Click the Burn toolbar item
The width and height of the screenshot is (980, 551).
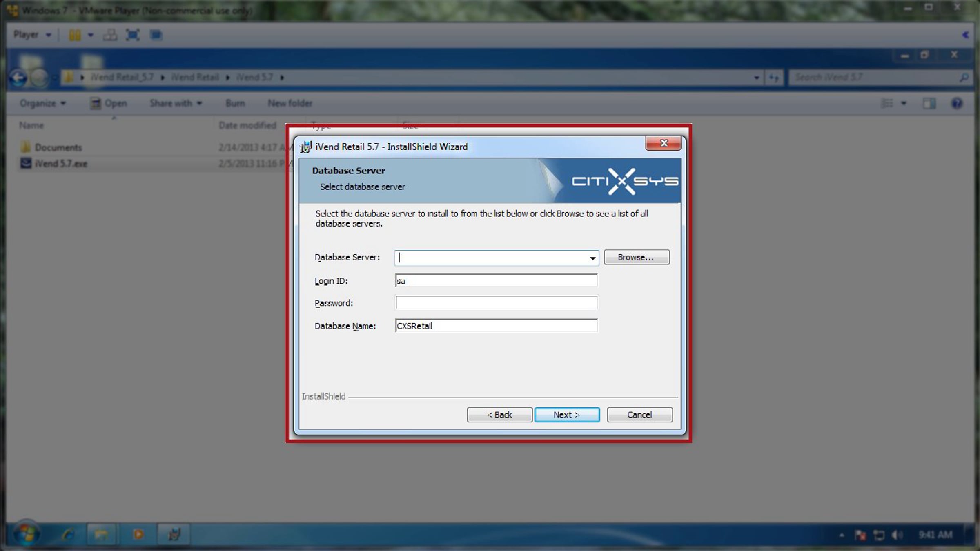235,103
